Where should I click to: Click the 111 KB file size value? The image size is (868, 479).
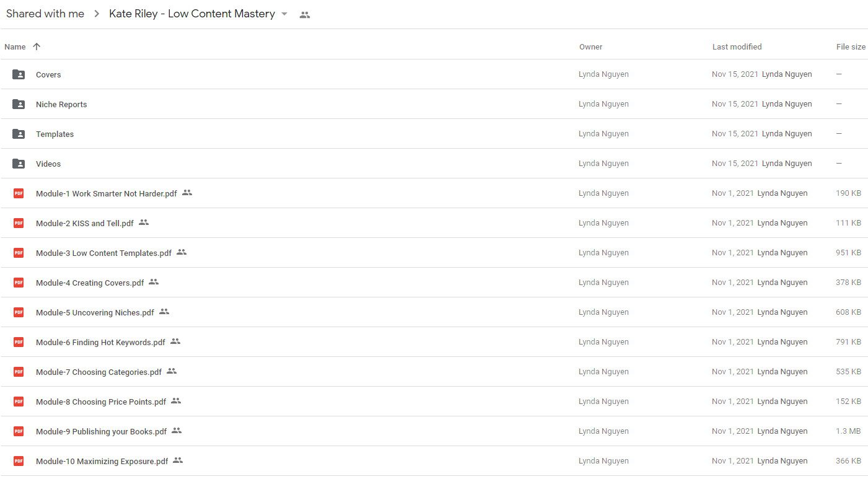click(848, 223)
